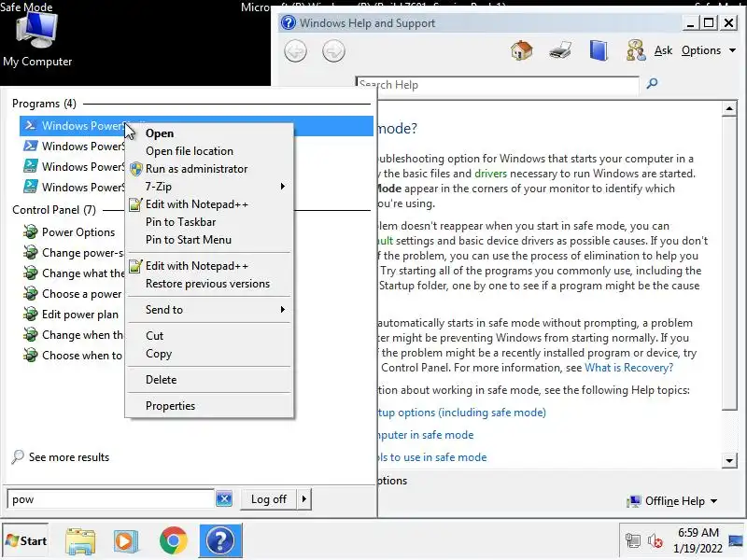The image size is (747, 560).
Task: Click the Help vertical scrollbar track
Action: coord(729,431)
